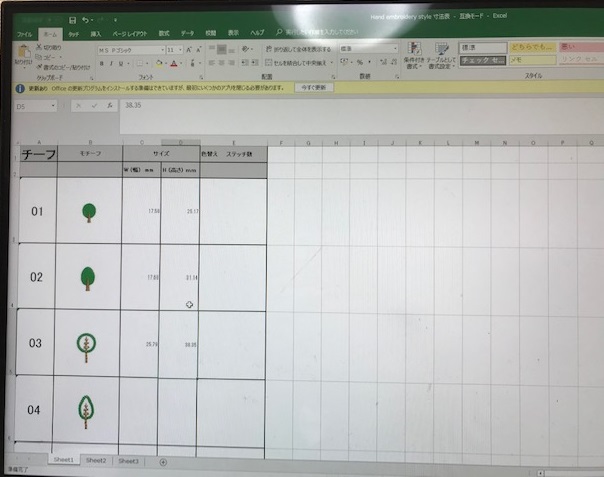Screen dimensions: 604x477
Task: Decrease font size with the smaller A icon
Action: [x=199, y=50]
